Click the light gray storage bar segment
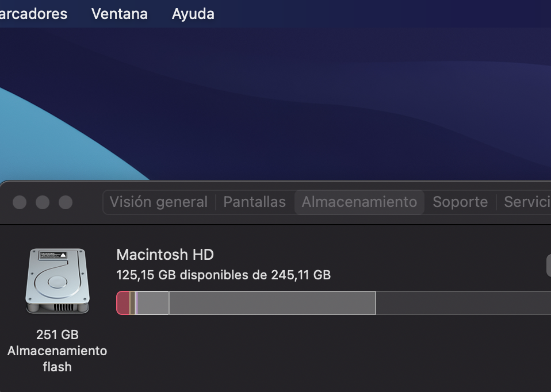Screen dimensions: 551x392 click(153, 303)
